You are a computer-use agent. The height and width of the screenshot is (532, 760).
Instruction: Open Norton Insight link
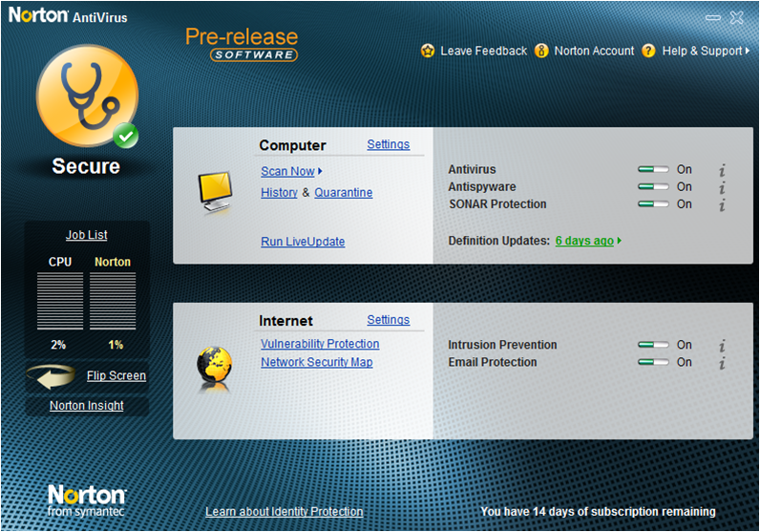(x=87, y=405)
